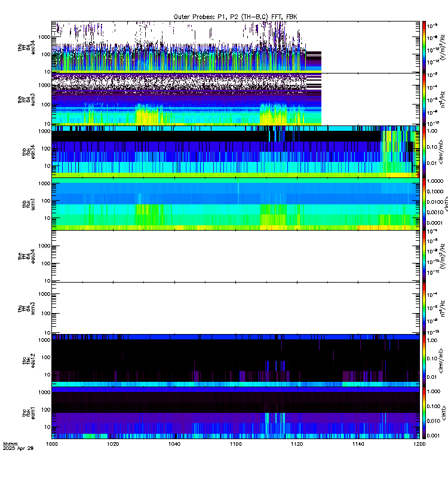
Task: Click the '2025 Apr 29' date label
Action: [x=19, y=448]
